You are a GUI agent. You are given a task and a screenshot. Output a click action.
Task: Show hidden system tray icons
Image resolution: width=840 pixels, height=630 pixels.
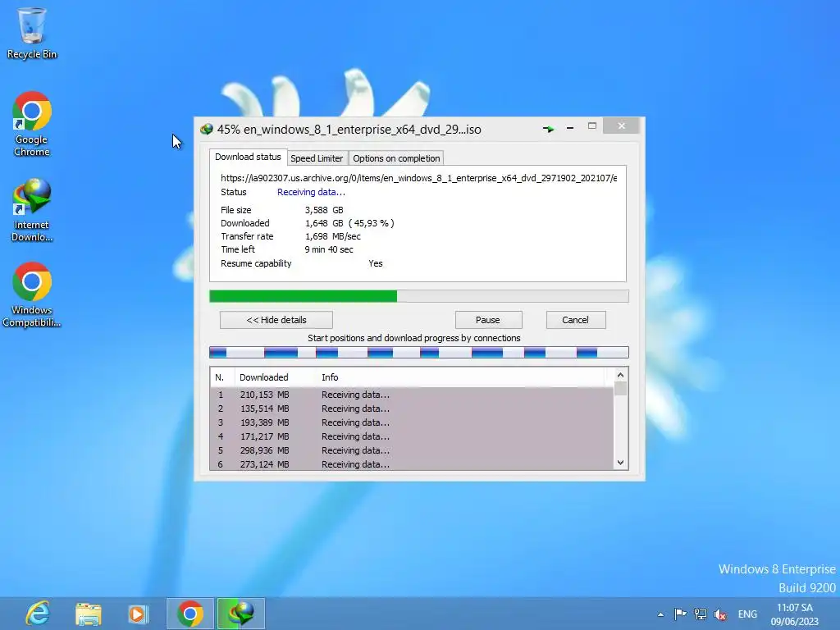pos(660,614)
